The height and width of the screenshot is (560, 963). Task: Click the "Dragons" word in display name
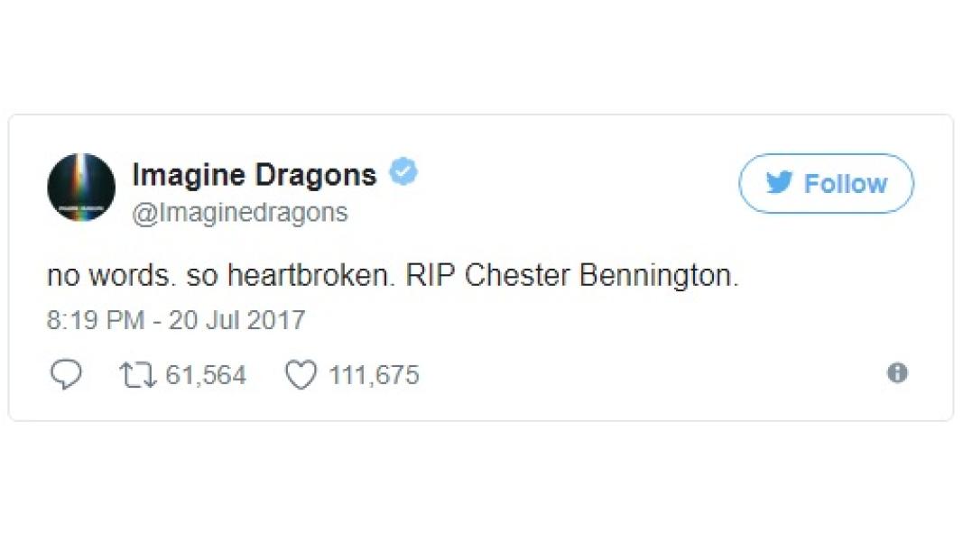pos(316,175)
